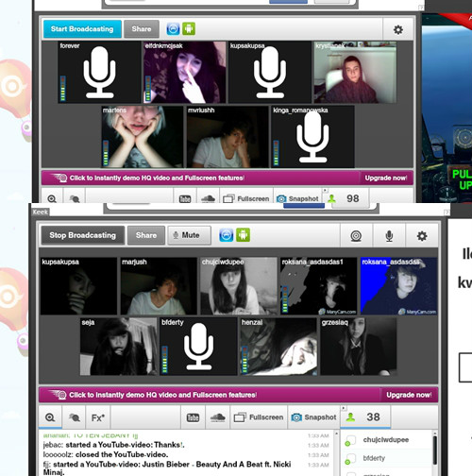Click chat log scrollbar up arrow
The image size is (472, 476).
pos(336,433)
